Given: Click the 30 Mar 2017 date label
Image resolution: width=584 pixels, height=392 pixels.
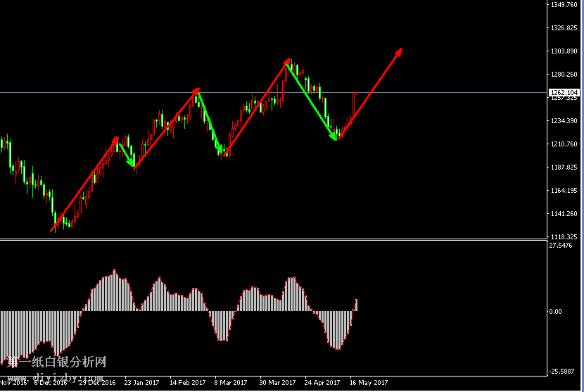Looking at the screenshot, I should tap(277, 383).
